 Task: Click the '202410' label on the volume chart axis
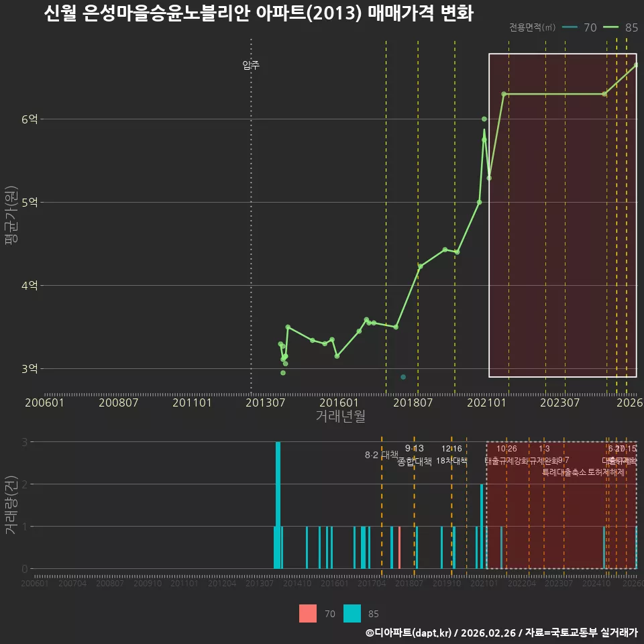(596, 583)
